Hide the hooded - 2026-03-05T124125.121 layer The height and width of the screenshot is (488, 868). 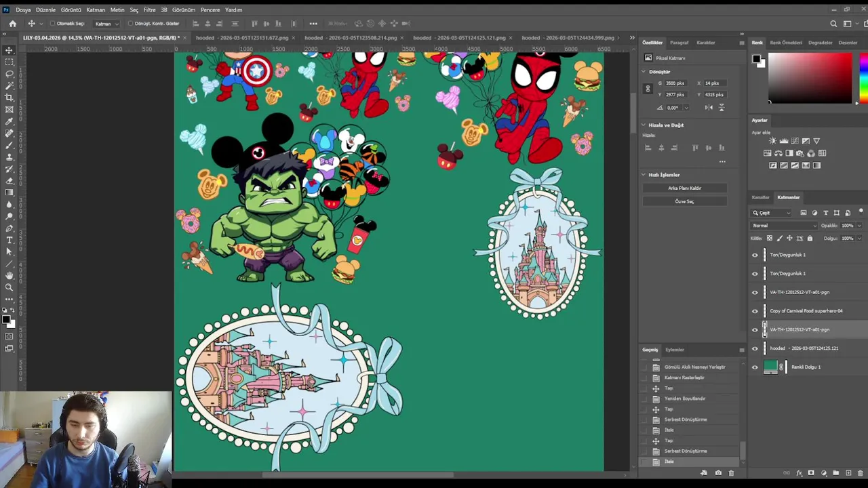[x=755, y=348]
